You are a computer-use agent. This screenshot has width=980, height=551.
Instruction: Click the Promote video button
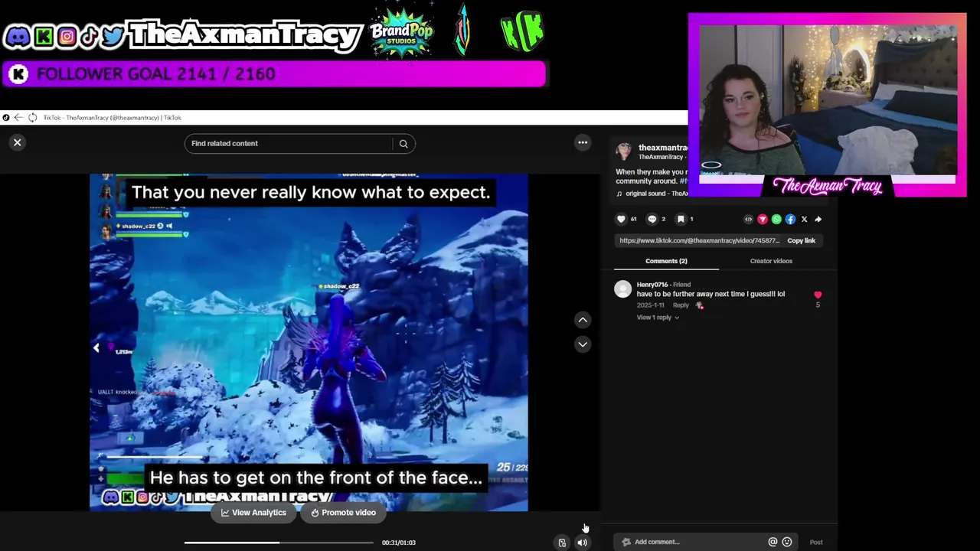[343, 513]
